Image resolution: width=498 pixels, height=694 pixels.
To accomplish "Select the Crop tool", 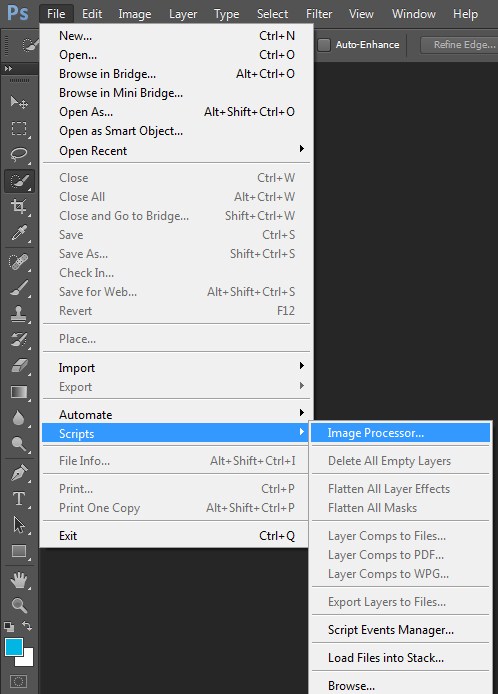I will tap(19, 207).
